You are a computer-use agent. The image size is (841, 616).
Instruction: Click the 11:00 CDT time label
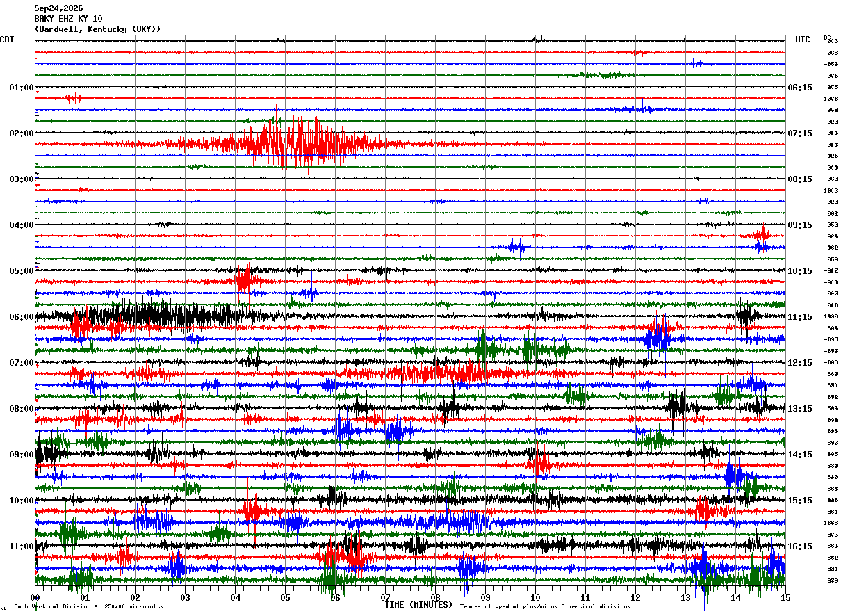point(22,546)
